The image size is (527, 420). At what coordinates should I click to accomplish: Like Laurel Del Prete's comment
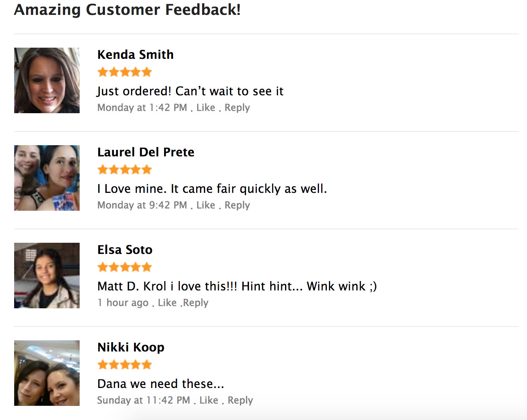206,205
